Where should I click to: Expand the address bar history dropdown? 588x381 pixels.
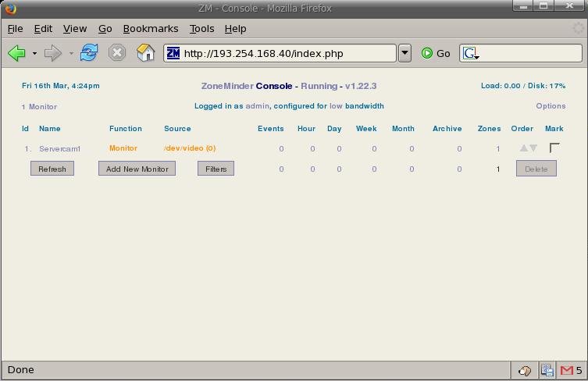pos(404,53)
